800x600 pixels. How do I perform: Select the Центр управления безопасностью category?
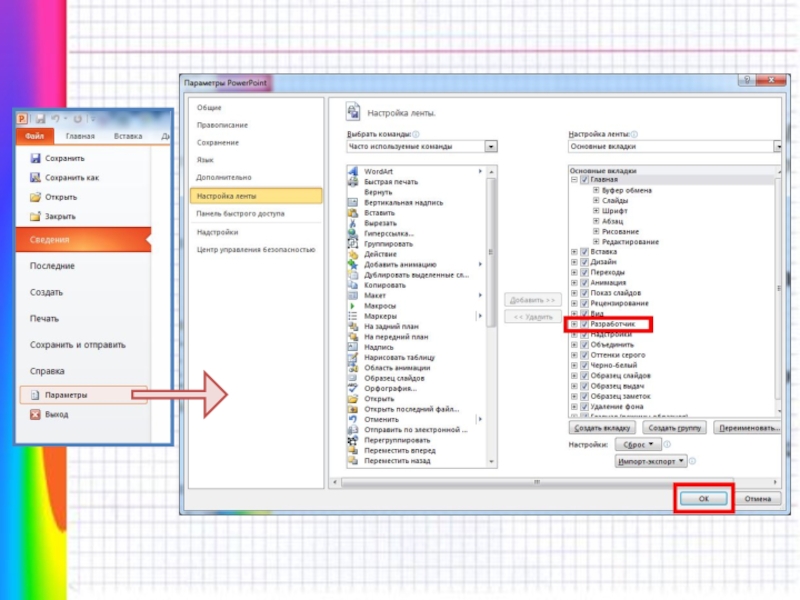point(256,249)
